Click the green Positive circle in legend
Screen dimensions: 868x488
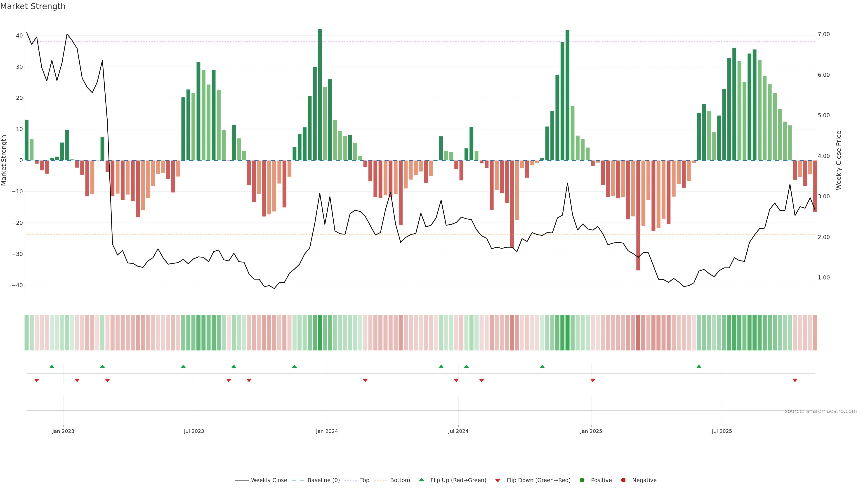click(x=582, y=480)
